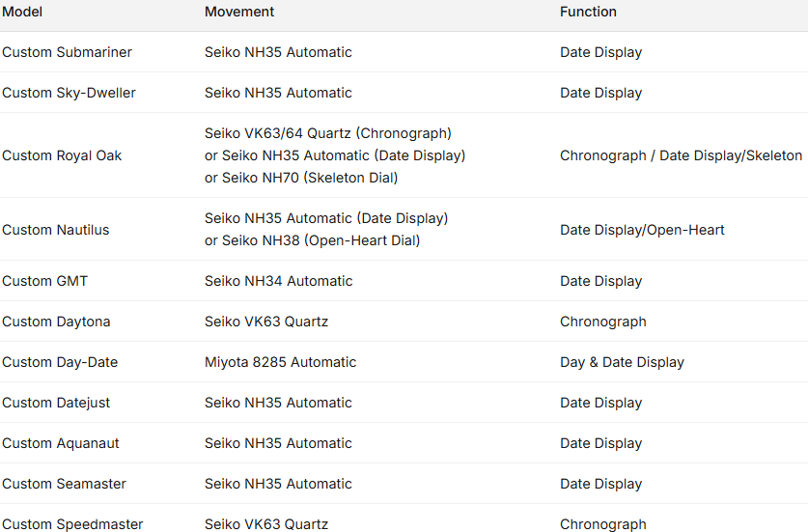This screenshot has width=808, height=532.
Task: Click the Miyota 8285 Automatic movement cell
Action: click(x=280, y=362)
